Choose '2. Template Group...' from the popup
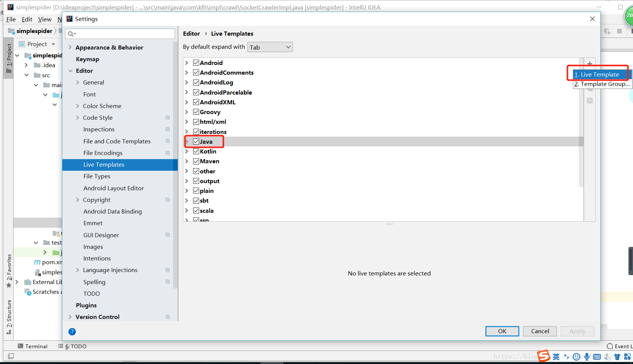The image size is (633, 364). pyautogui.click(x=602, y=84)
